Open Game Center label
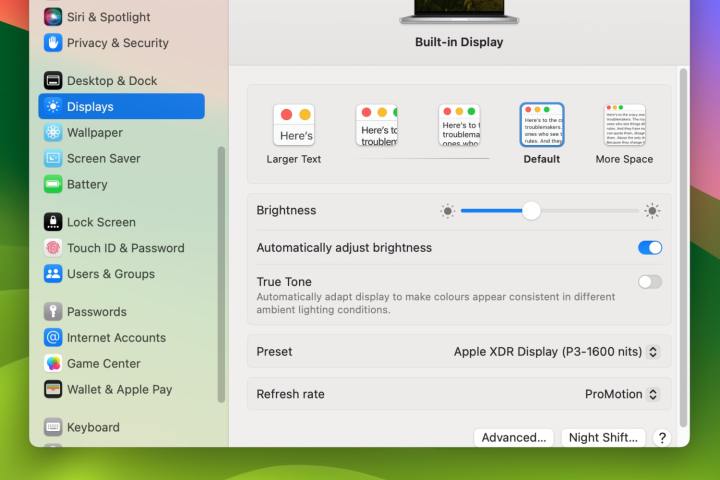Screen dimensions: 720x480 pos(104,363)
